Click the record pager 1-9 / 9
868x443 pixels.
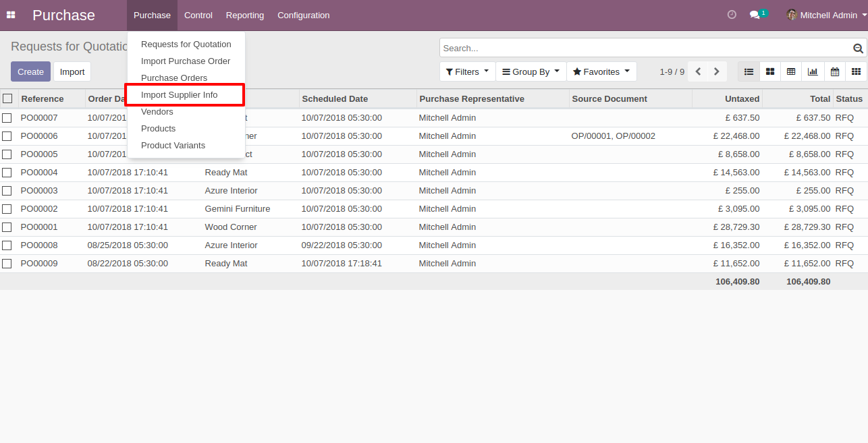click(x=672, y=71)
